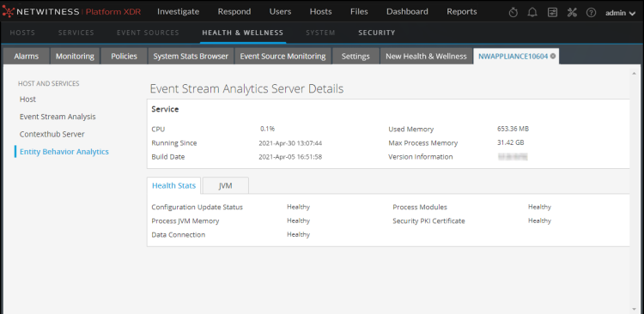Click Used Memory value 653.36 MB
Image resolution: width=644 pixels, height=314 pixels.
pos(513,129)
